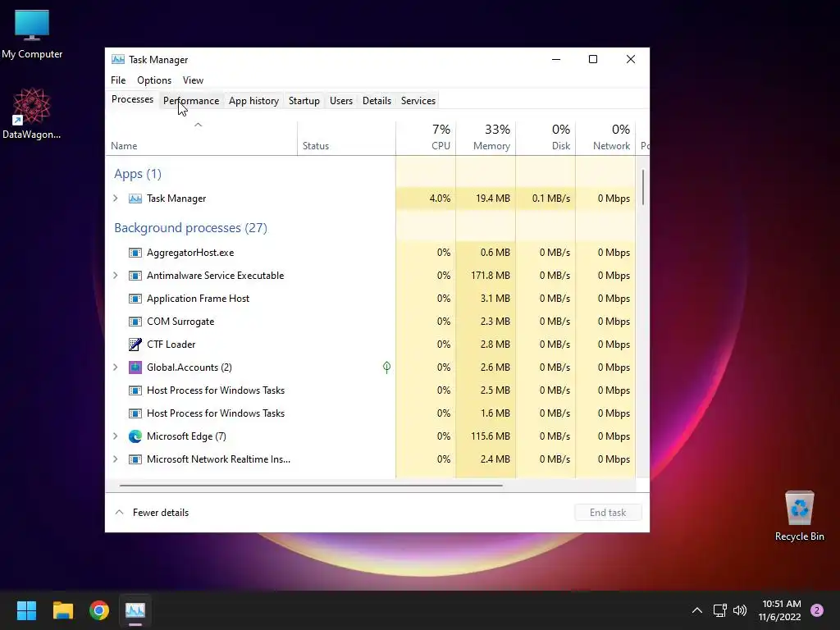
Task: Click the Microsoft Edge process icon
Action: (x=135, y=436)
